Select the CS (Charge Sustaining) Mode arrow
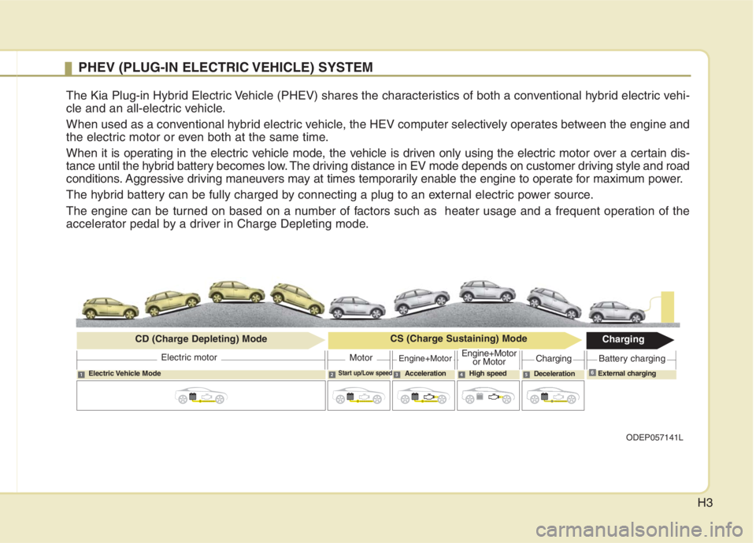 455,340
